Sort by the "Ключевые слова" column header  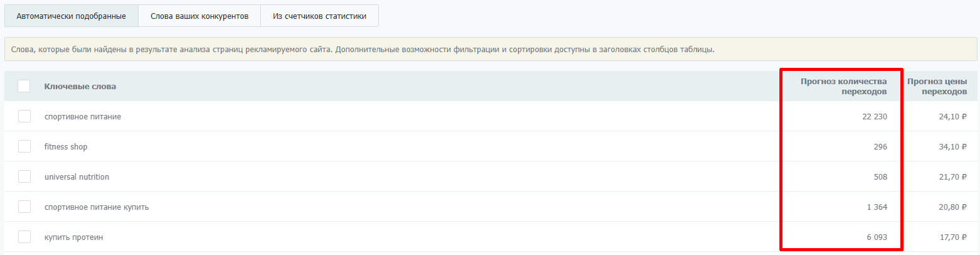pyautogui.click(x=80, y=87)
